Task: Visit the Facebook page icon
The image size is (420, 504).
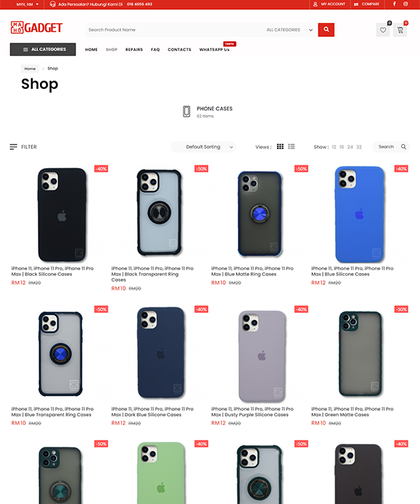Action: pyautogui.click(x=394, y=4)
